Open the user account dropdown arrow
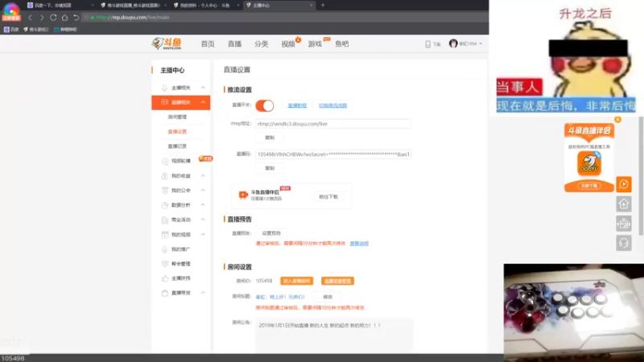This screenshot has width=644, height=362. tap(481, 43)
